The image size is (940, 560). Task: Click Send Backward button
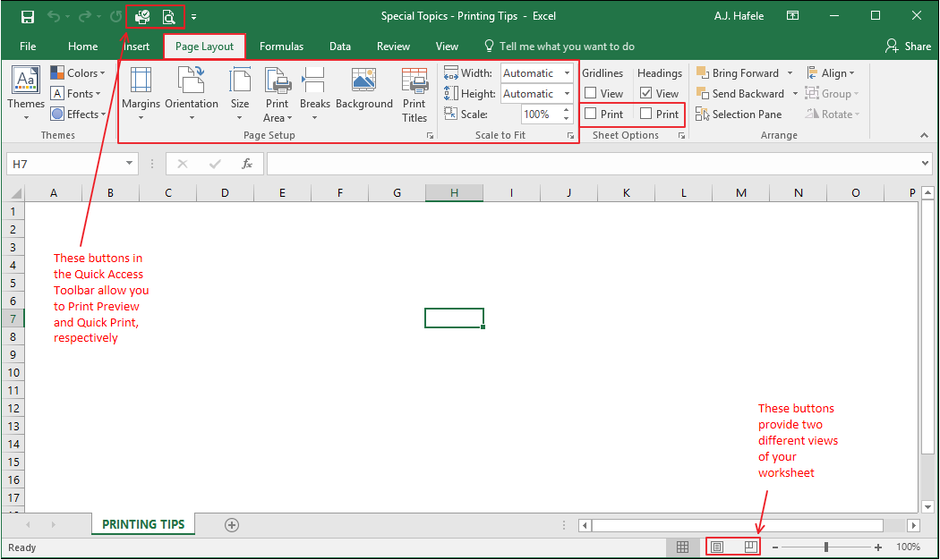(739, 93)
